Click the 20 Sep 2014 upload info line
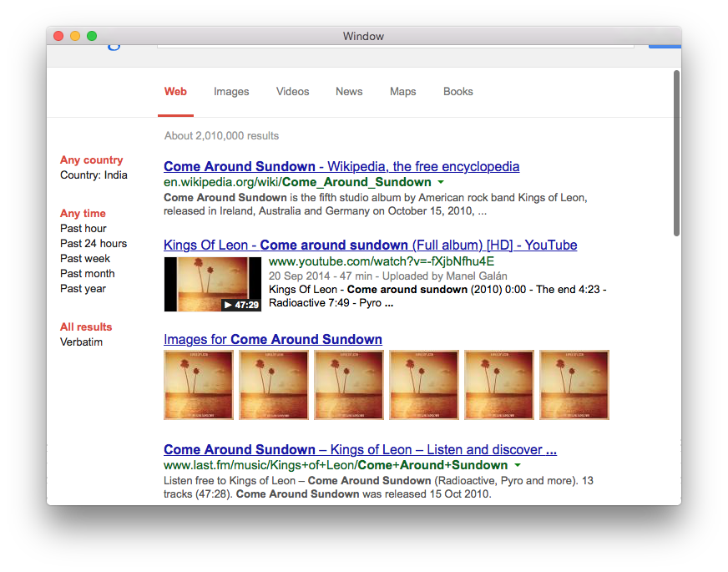This screenshot has height=572, width=728. pyautogui.click(x=387, y=276)
